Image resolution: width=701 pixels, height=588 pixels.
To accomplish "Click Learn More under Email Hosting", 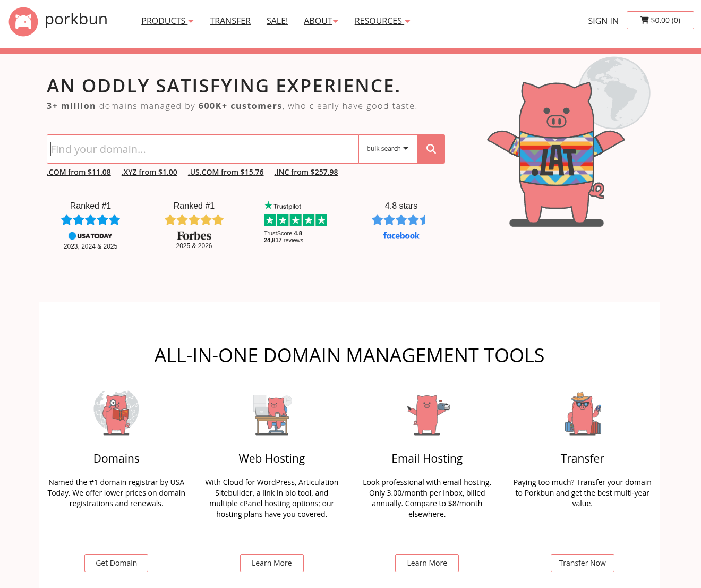I will coord(427,563).
